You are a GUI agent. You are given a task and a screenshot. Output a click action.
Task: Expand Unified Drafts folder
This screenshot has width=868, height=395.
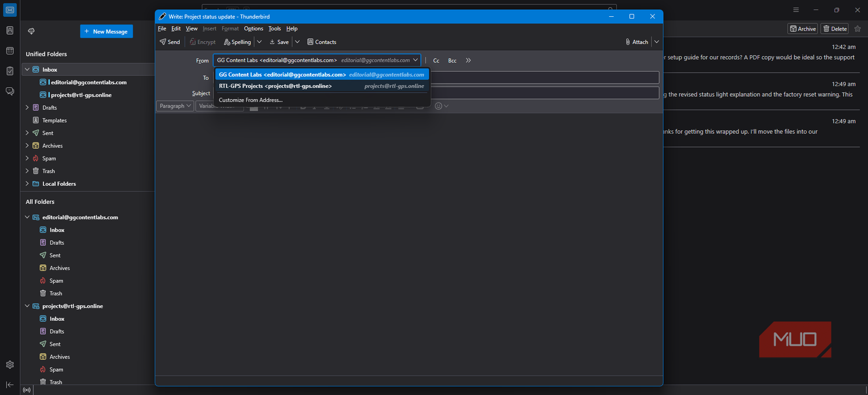[x=27, y=108]
